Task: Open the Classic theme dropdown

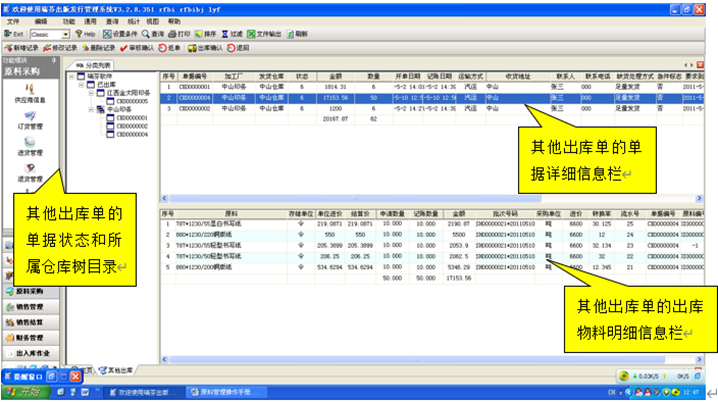Action: click(x=66, y=33)
